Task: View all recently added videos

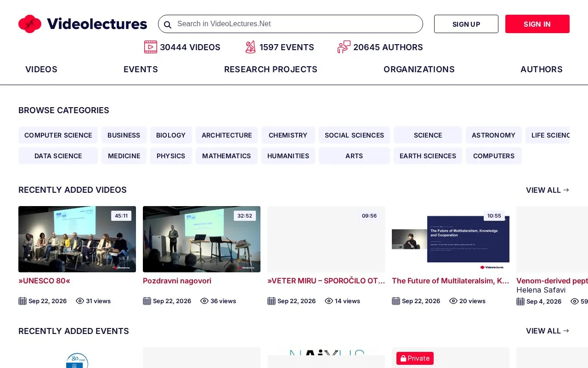Action: coord(548,190)
